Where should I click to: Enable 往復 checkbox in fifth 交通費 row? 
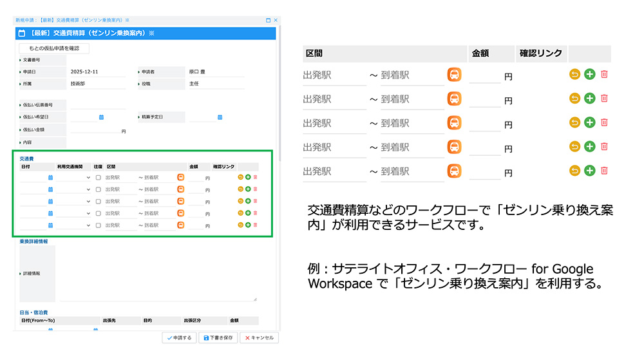(x=98, y=225)
